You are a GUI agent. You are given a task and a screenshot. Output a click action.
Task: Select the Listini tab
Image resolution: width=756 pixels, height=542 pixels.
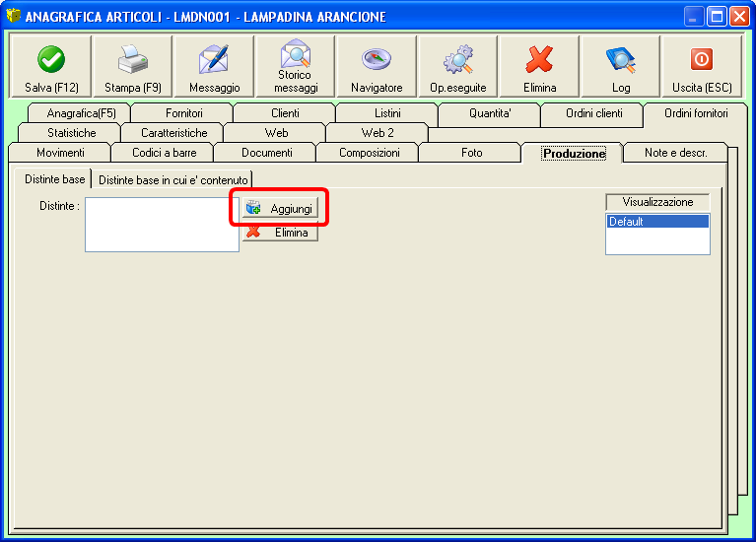point(387,113)
